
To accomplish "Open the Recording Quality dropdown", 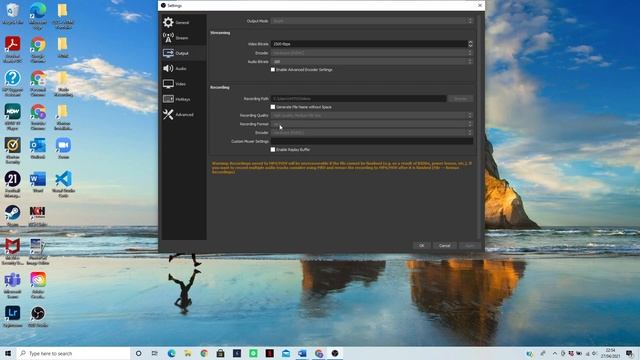I will click(x=372, y=116).
